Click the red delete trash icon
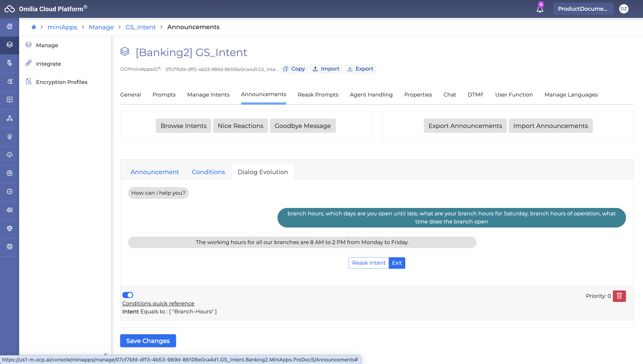The height and width of the screenshot is (364, 643). click(x=619, y=296)
